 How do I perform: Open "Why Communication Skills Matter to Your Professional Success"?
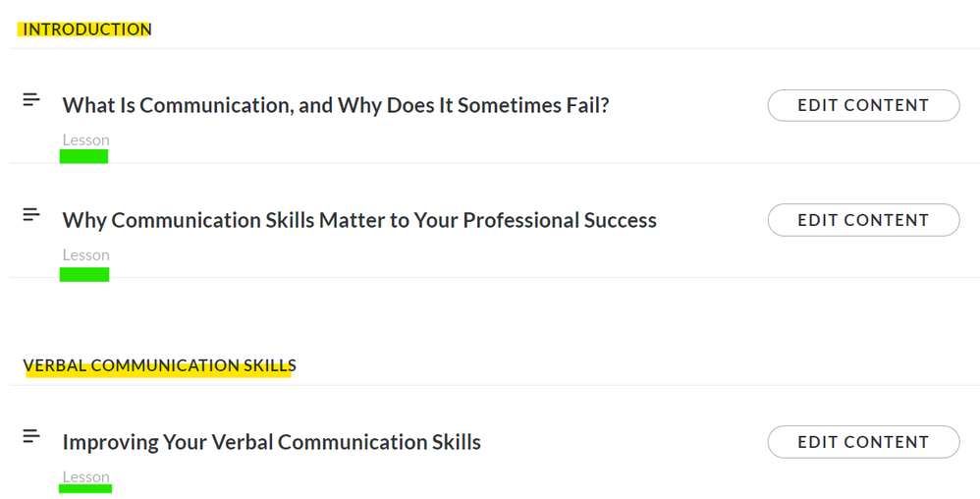(359, 220)
